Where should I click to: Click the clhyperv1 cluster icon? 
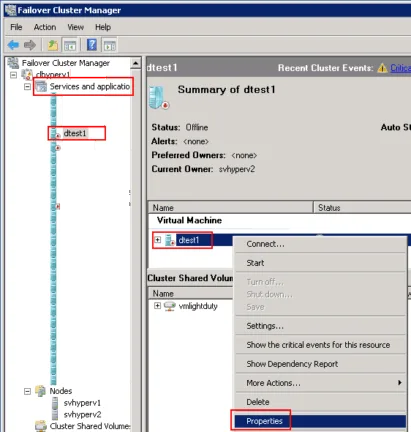click(27, 75)
